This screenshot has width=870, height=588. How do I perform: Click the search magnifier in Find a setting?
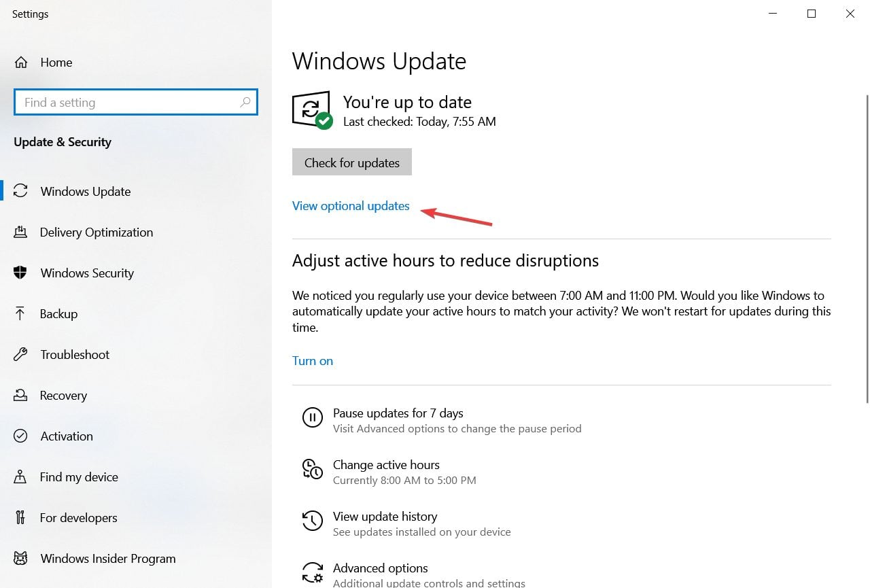[245, 102]
